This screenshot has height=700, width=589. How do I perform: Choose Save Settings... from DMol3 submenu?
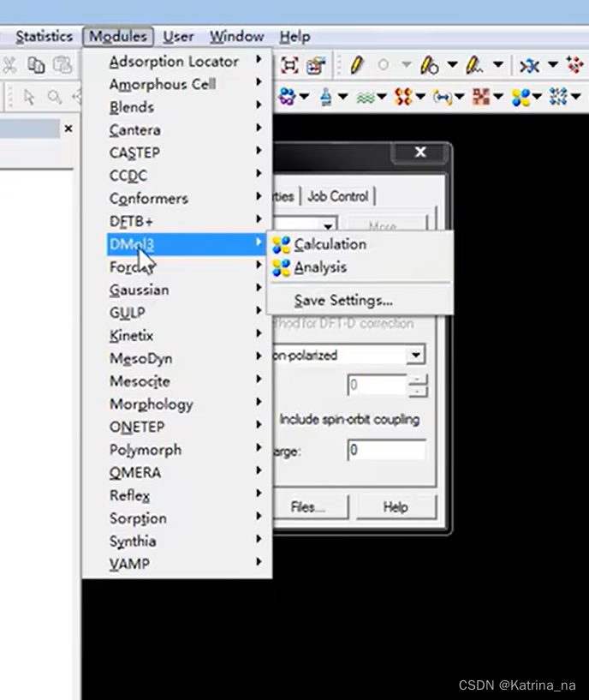(x=360, y=301)
